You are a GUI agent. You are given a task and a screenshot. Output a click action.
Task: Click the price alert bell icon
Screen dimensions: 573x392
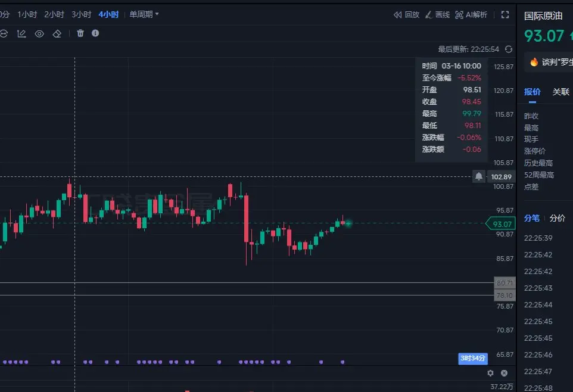tap(479, 176)
